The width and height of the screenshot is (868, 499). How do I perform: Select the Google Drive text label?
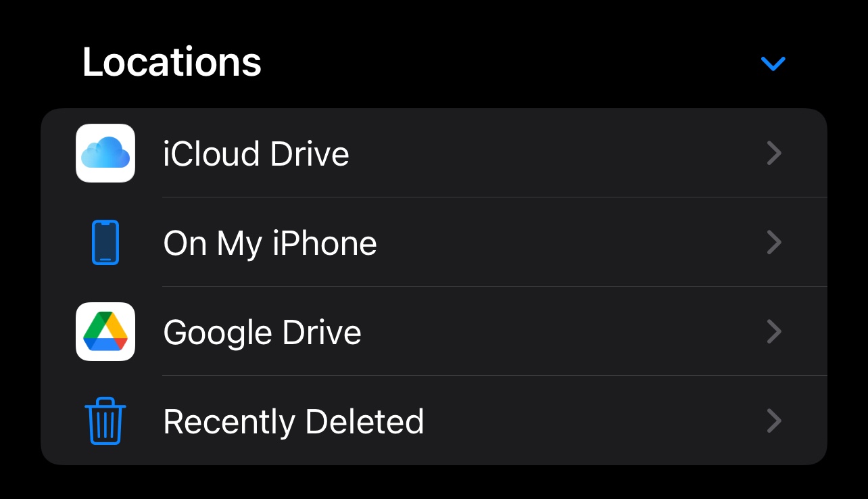[x=262, y=333]
